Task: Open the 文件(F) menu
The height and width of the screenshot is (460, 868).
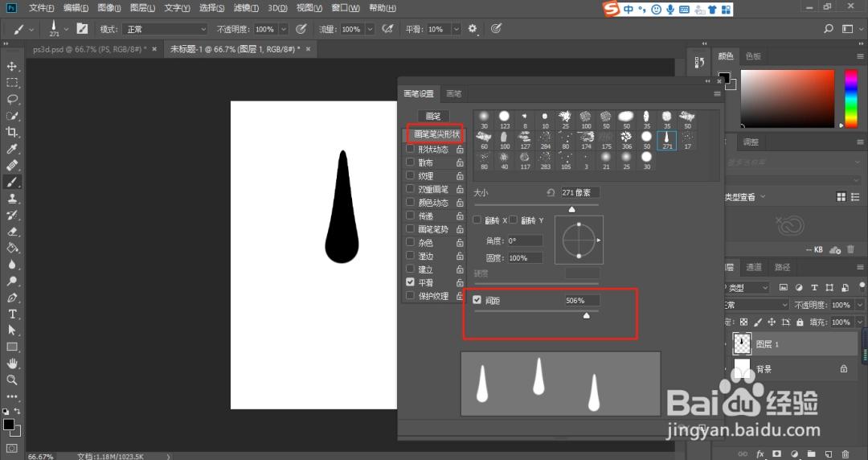Action: pos(42,8)
